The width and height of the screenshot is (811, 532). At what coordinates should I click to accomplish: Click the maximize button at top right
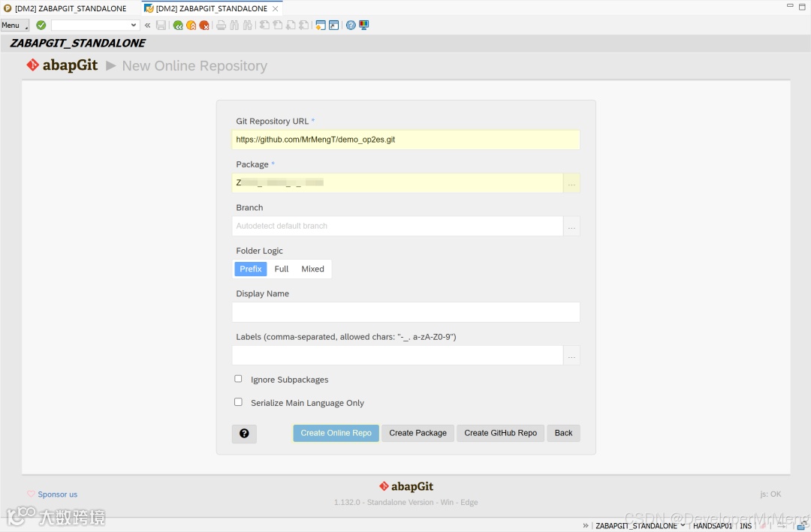pos(802,6)
